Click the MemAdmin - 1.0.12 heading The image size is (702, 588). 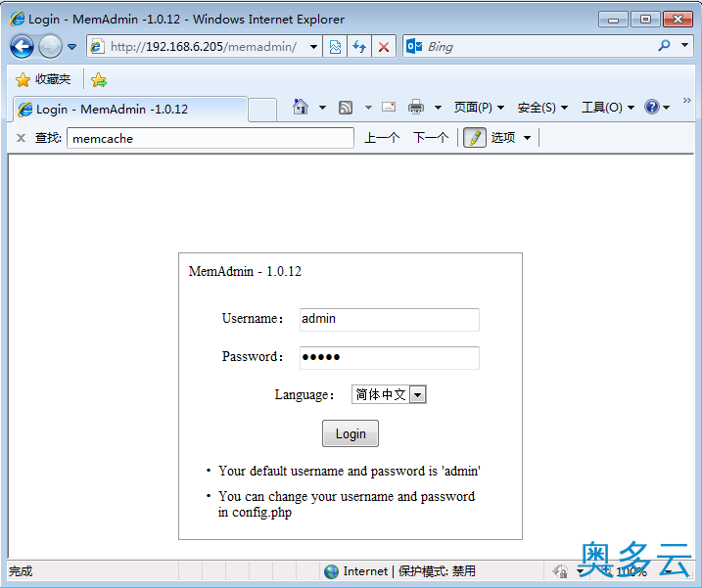tap(245, 271)
